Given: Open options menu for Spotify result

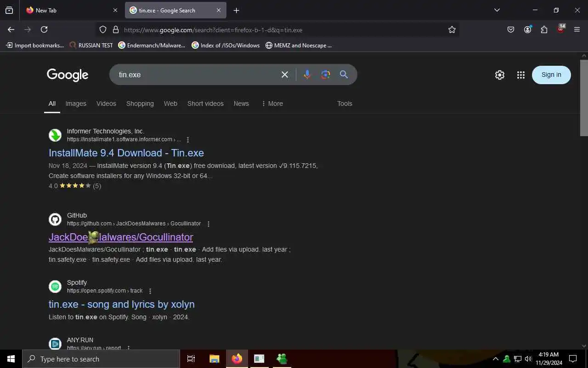Looking at the screenshot, I should 150,291.
